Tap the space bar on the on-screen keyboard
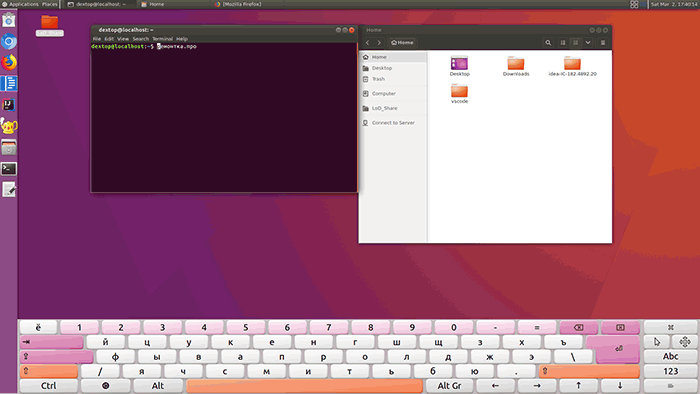The width and height of the screenshot is (700, 394). [304, 386]
